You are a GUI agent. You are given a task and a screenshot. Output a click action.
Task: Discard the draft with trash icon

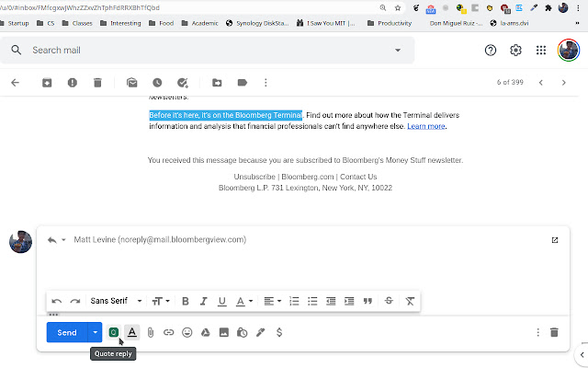click(554, 332)
